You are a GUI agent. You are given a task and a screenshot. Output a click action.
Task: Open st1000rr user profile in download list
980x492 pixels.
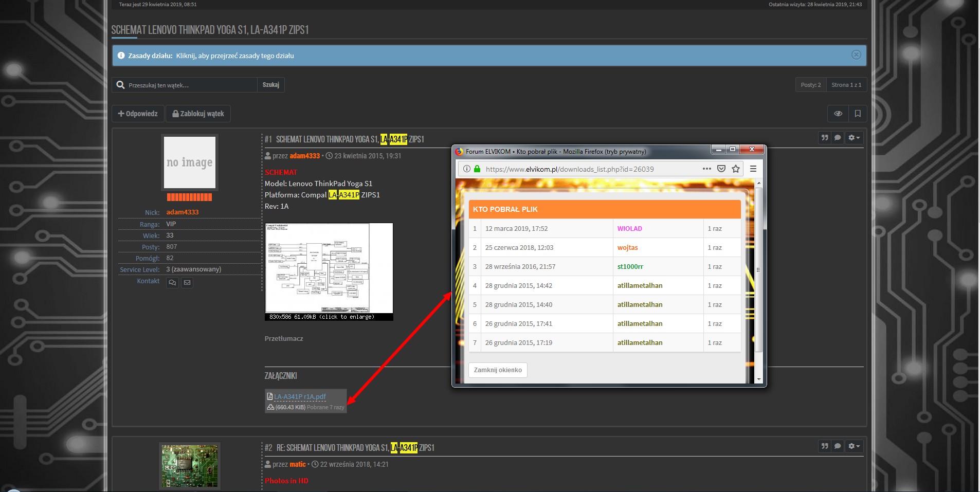[x=630, y=267]
